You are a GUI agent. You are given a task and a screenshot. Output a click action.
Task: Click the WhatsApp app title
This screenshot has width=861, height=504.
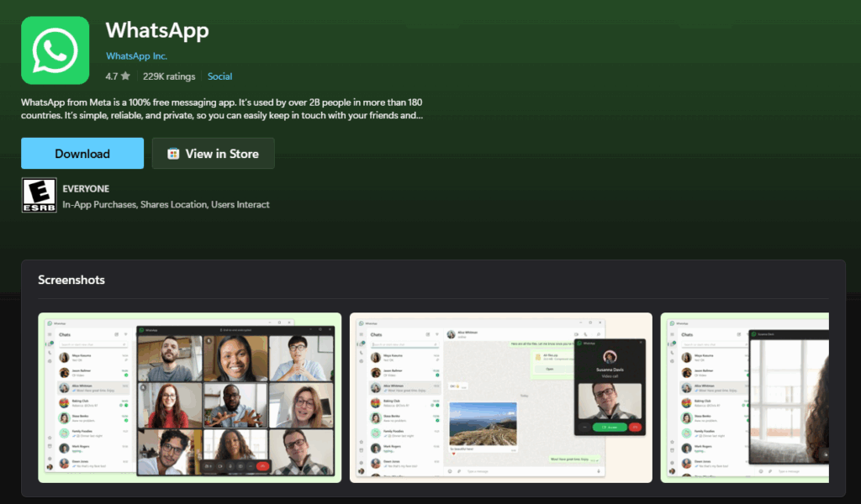[x=157, y=30]
